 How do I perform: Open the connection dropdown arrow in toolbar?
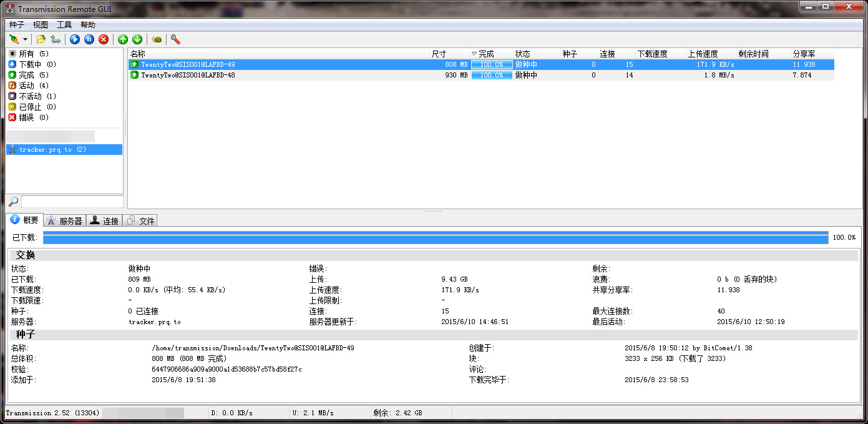(x=25, y=39)
